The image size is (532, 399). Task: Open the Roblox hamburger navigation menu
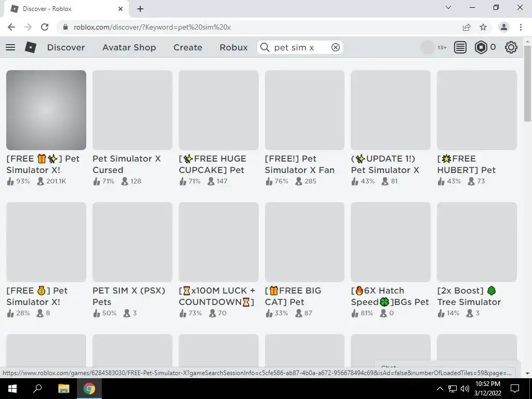pos(10,47)
